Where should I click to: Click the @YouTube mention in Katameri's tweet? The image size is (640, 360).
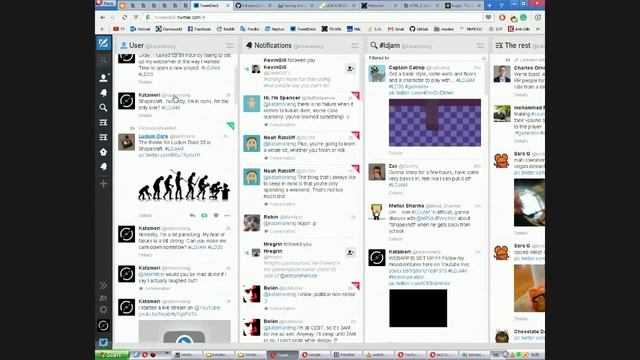tap(207, 308)
